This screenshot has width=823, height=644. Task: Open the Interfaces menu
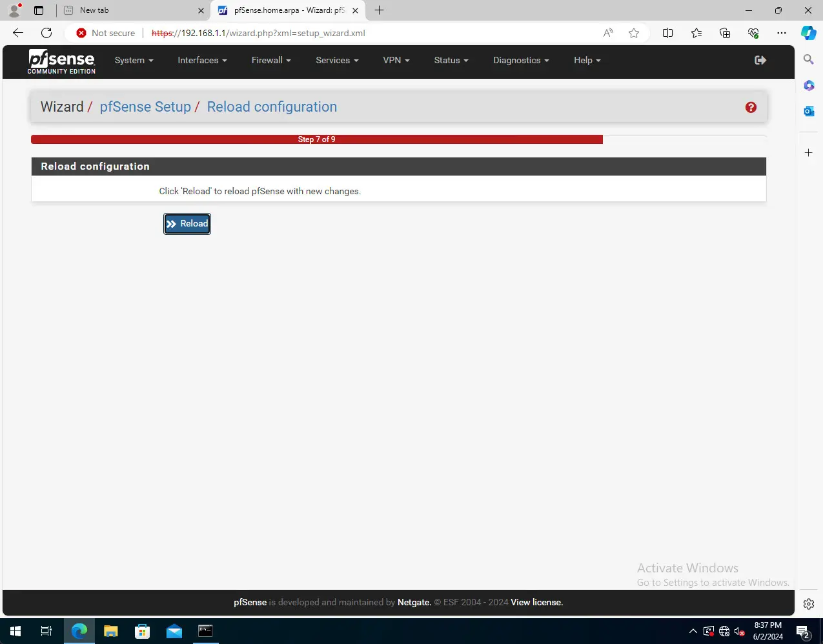coord(202,60)
